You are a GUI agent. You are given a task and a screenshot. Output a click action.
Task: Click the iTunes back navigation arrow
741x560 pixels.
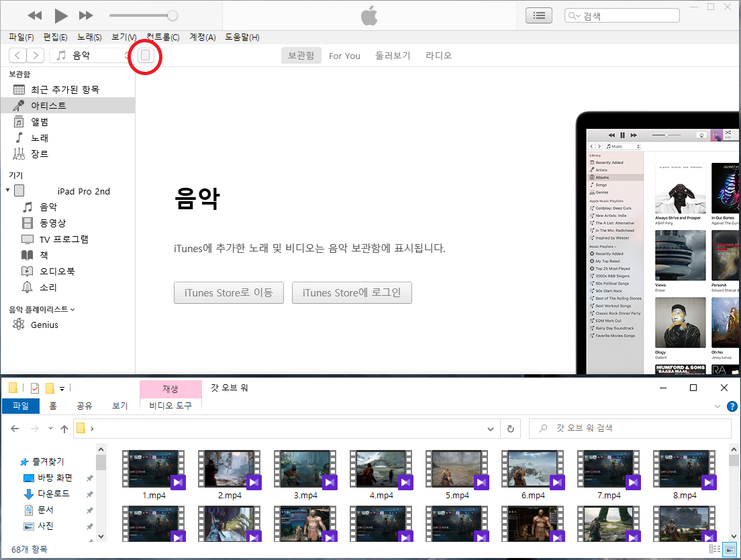(x=17, y=55)
